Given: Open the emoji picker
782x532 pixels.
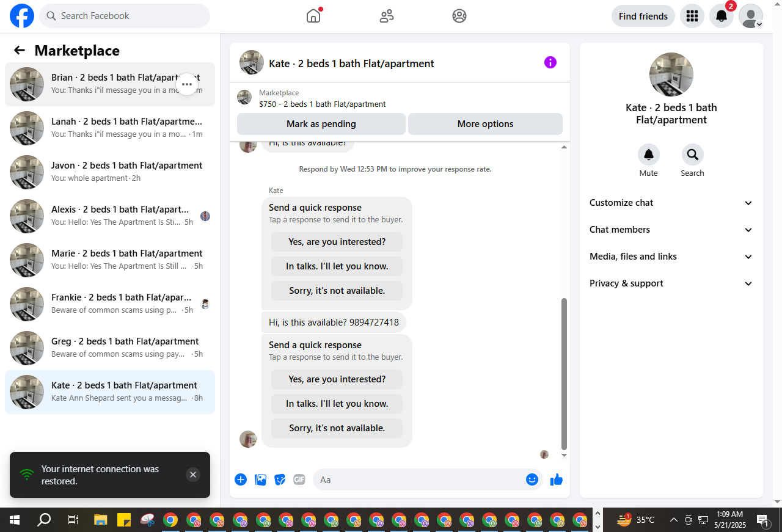Looking at the screenshot, I should point(532,479).
